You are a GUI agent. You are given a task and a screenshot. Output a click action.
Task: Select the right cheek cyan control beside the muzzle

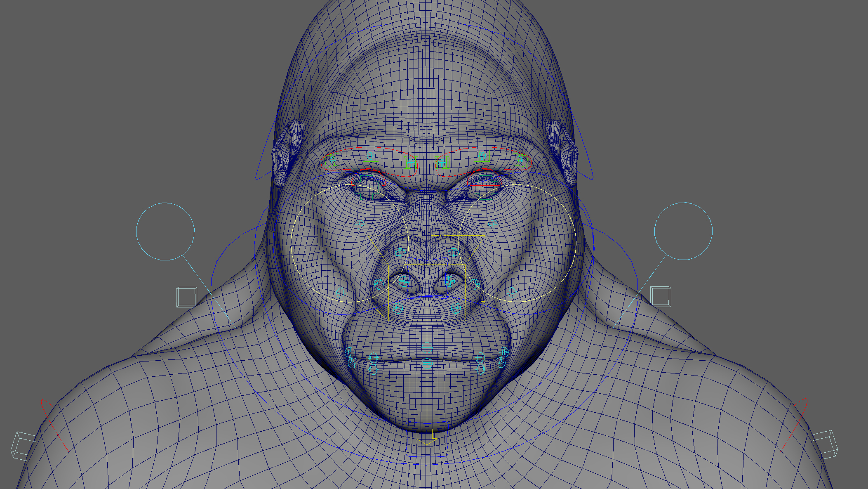pyautogui.click(x=513, y=293)
